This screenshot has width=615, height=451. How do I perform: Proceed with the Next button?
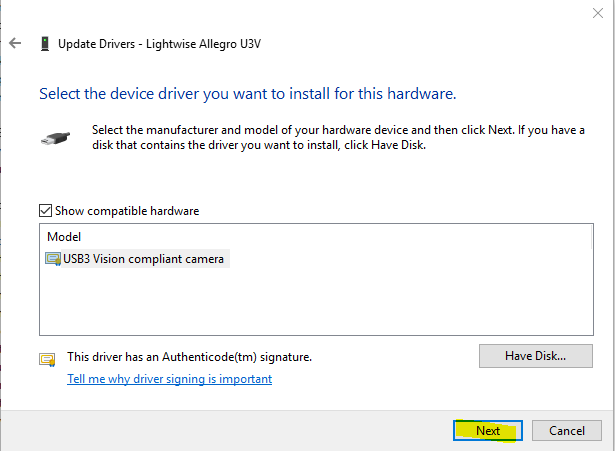pyautogui.click(x=488, y=431)
